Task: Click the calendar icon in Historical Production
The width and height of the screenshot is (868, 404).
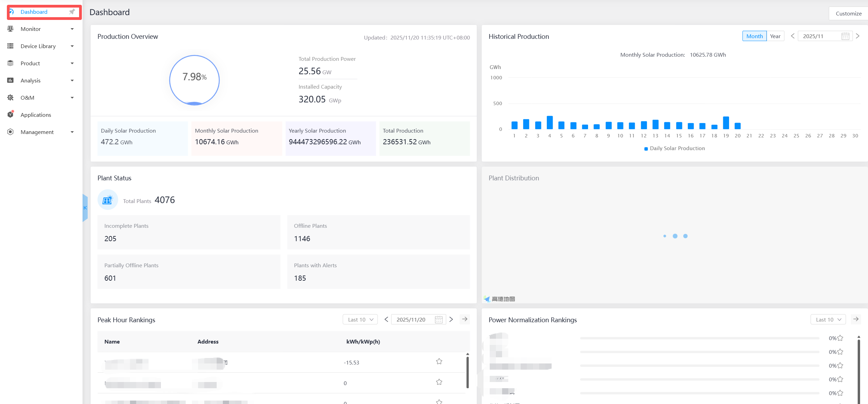Action: pyautogui.click(x=845, y=36)
